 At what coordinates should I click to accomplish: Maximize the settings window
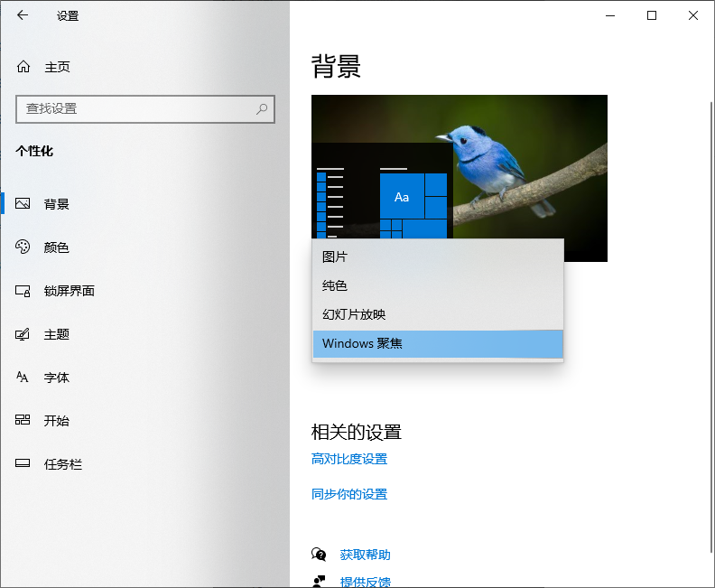[x=652, y=15]
